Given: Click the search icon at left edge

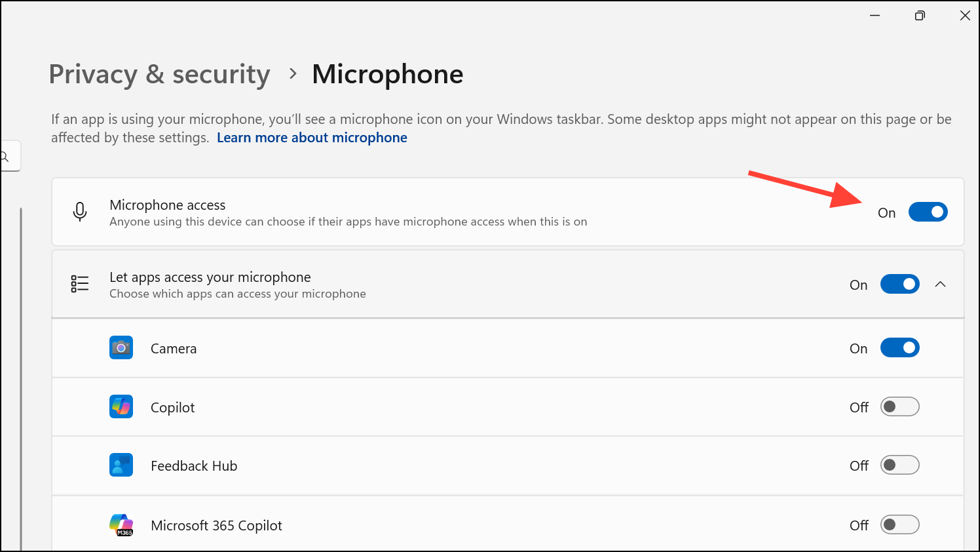Looking at the screenshot, I should pos(5,157).
